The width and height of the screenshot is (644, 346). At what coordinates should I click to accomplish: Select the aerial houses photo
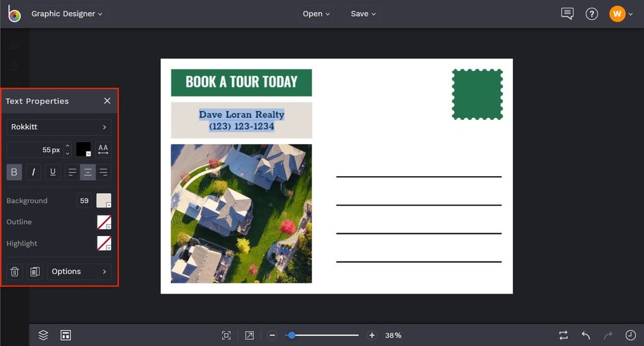(x=241, y=214)
